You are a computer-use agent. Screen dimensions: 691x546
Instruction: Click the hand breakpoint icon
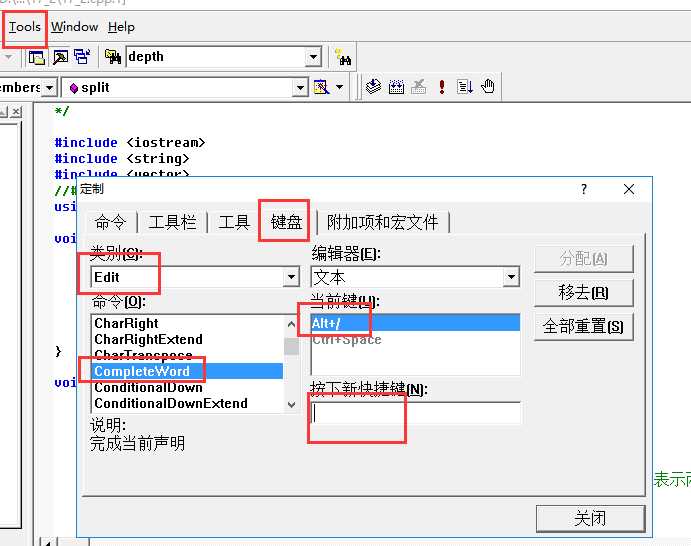tap(488, 86)
